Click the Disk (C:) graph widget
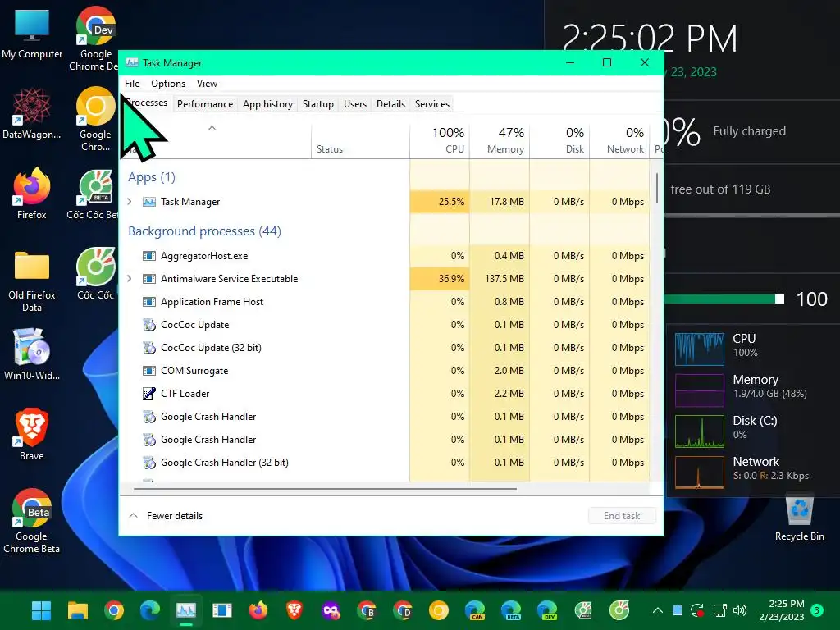 pos(700,431)
